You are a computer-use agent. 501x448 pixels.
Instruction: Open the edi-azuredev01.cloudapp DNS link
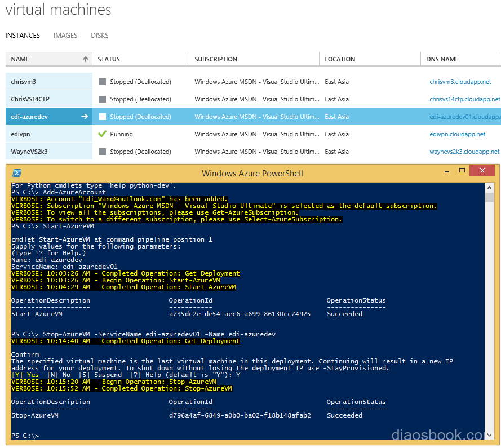tap(465, 117)
